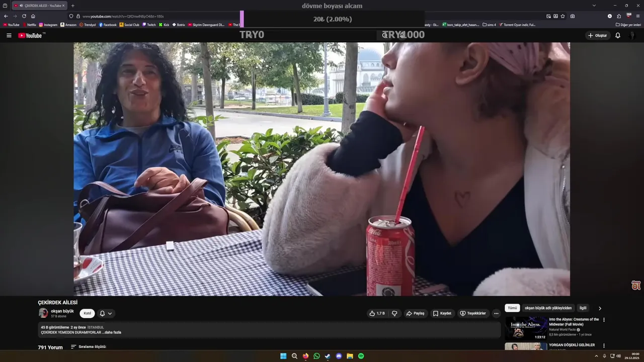Open Kick bookmark

(x=164, y=25)
